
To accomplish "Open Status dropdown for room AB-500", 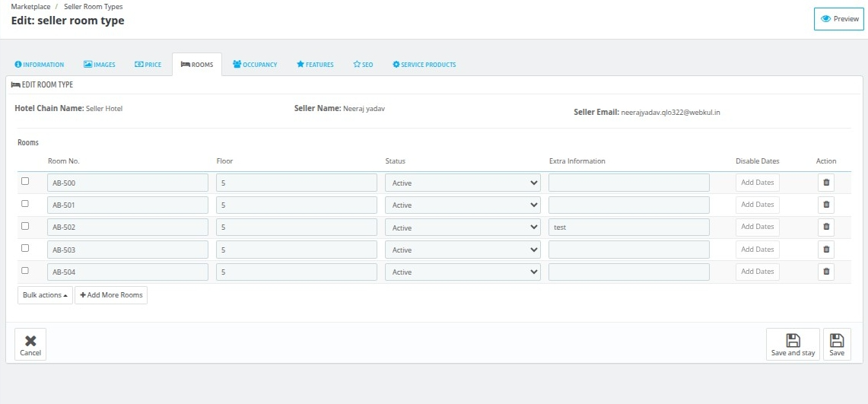I will pyautogui.click(x=463, y=183).
